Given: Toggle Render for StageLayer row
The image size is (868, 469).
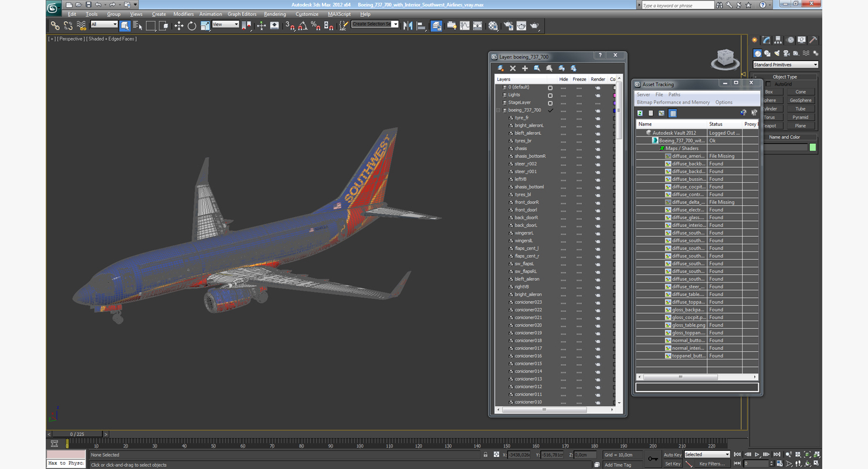Looking at the screenshot, I should pos(598,103).
